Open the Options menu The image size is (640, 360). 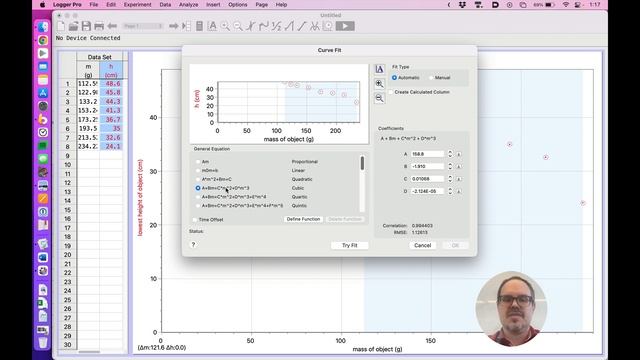pyautogui.click(x=238, y=5)
